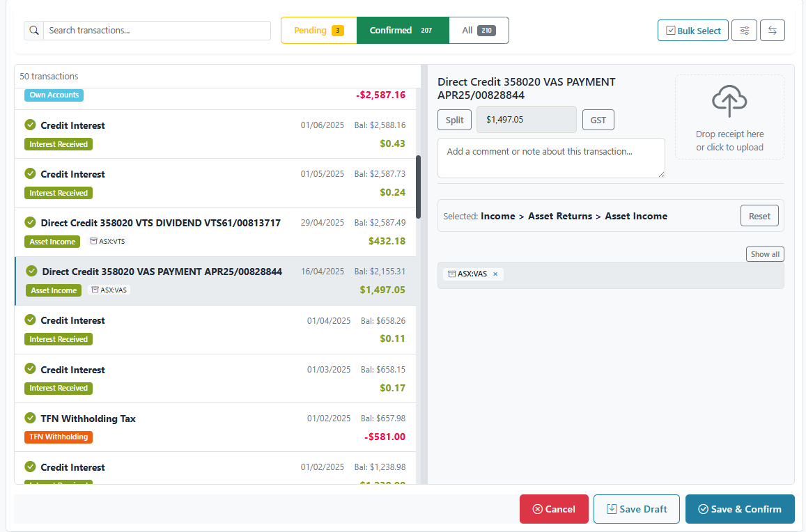The height and width of the screenshot is (532, 806).
Task: Toggle the GST button
Action: click(x=598, y=120)
